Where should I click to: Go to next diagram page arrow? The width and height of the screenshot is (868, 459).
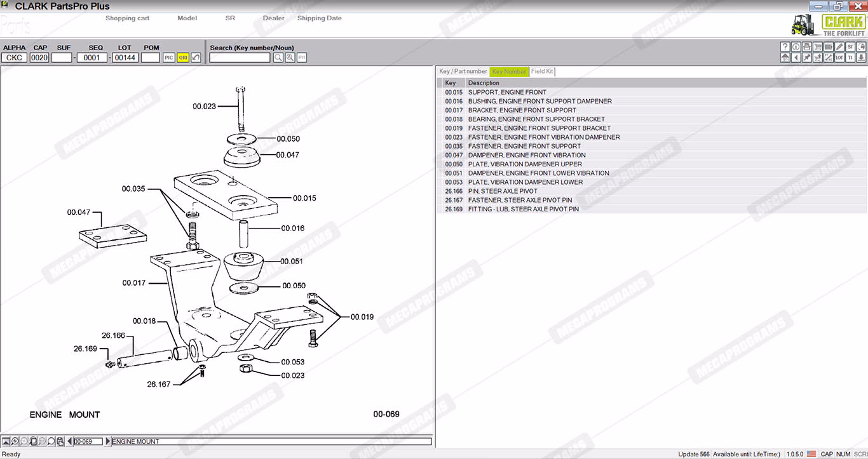point(107,441)
